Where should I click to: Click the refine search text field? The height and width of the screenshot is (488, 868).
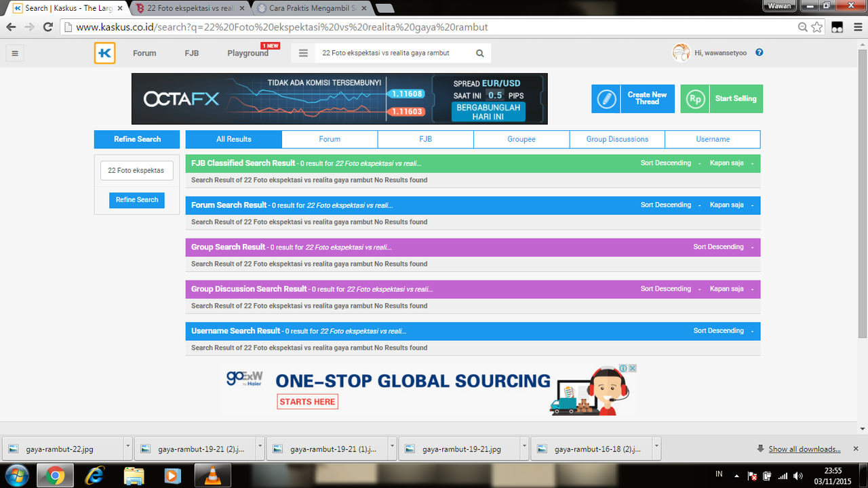136,171
